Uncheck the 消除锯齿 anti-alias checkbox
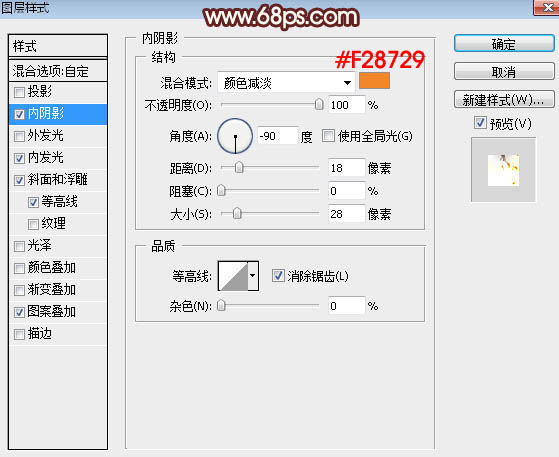 pyautogui.click(x=278, y=276)
